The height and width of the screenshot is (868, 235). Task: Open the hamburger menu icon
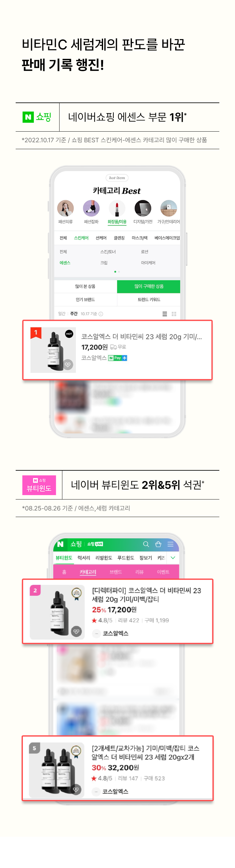[x=170, y=544]
